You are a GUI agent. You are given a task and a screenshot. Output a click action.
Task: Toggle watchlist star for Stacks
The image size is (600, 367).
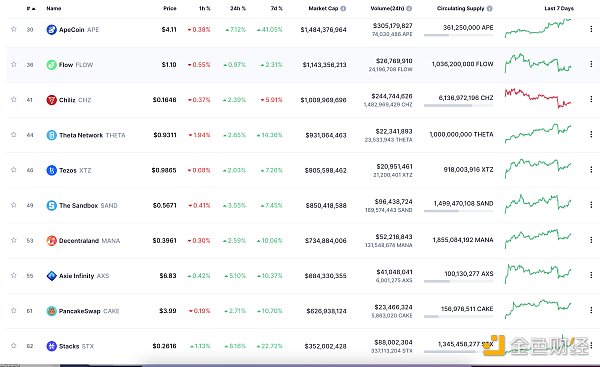(14, 346)
